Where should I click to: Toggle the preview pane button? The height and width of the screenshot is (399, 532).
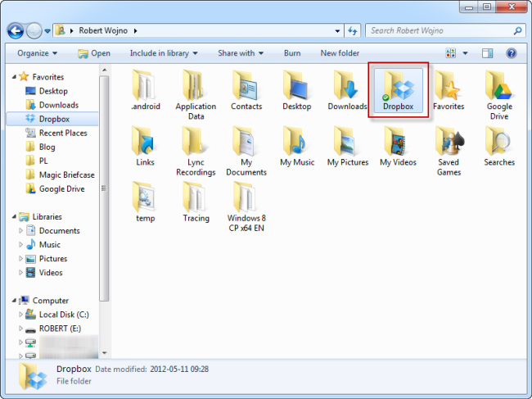[x=487, y=53]
